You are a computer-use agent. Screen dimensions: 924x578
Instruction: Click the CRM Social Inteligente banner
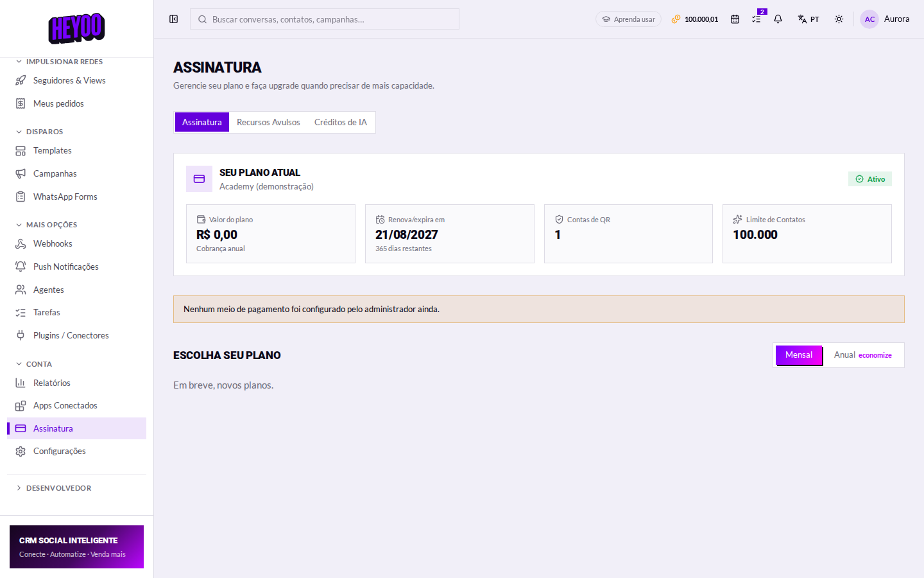click(76, 547)
